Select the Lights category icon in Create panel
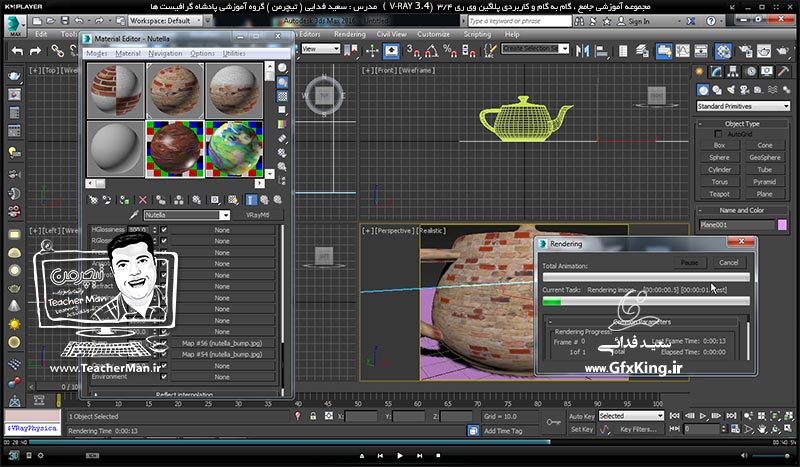 click(x=731, y=90)
